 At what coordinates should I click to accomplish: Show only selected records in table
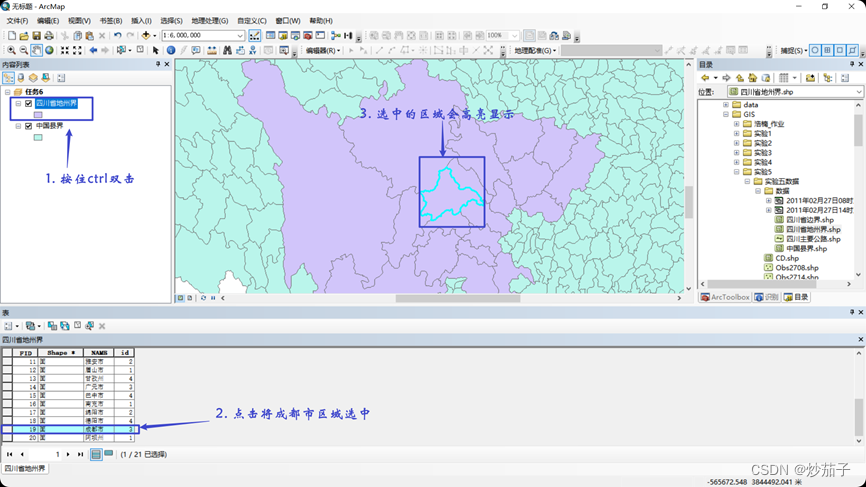point(109,454)
